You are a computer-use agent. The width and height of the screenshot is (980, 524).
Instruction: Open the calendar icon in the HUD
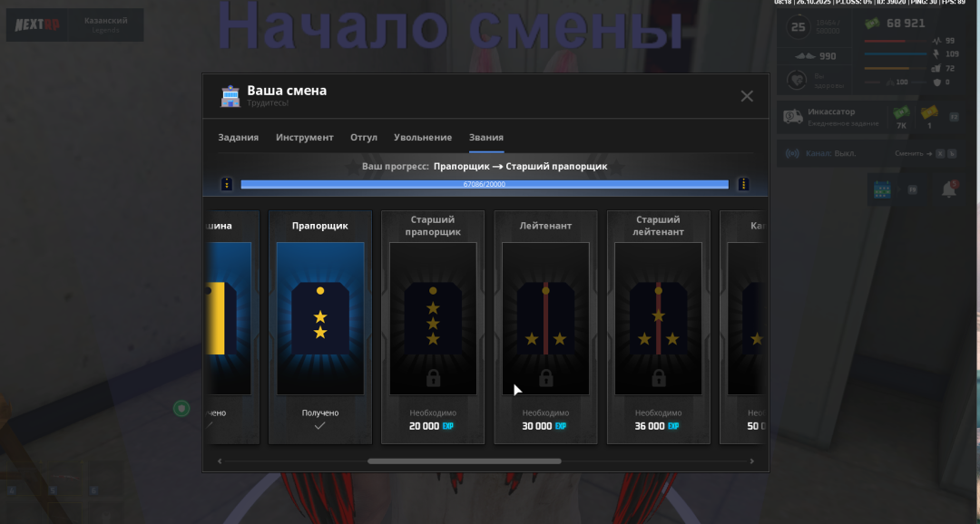tap(880, 189)
